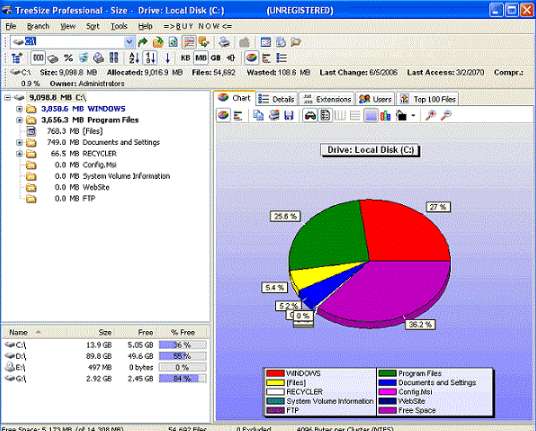The width and height of the screenshot is (536, 431).
Task: Click the save floppy icon in chart toolbar
Action: (289, 115)
